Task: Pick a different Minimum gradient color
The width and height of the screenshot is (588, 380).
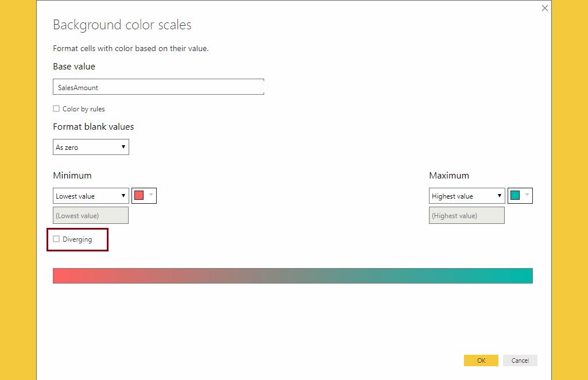Action: pos(150,195)
